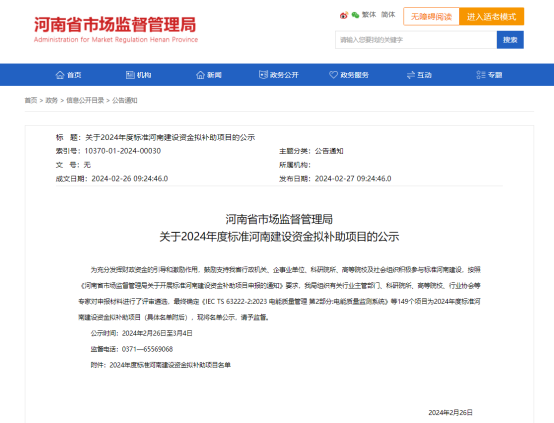Click the 互动 arrows icon

click(x=411, y=75)
